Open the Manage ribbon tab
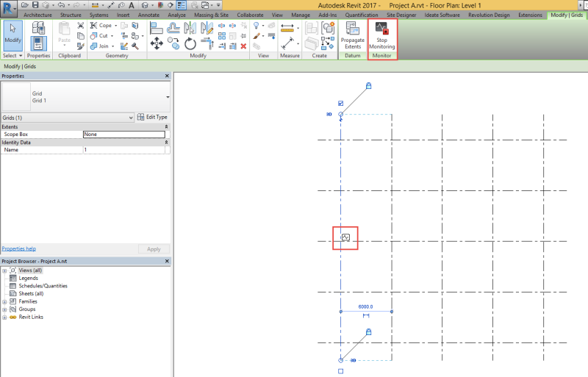This screenshot has width=588, height=377. tap(301, 15)
